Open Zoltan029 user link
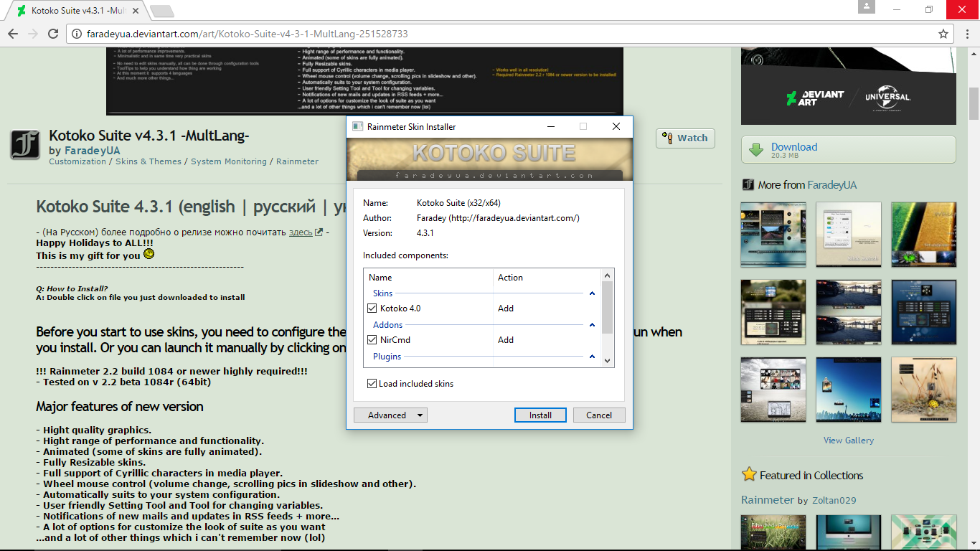980x551 pixels. click(834, 501)
